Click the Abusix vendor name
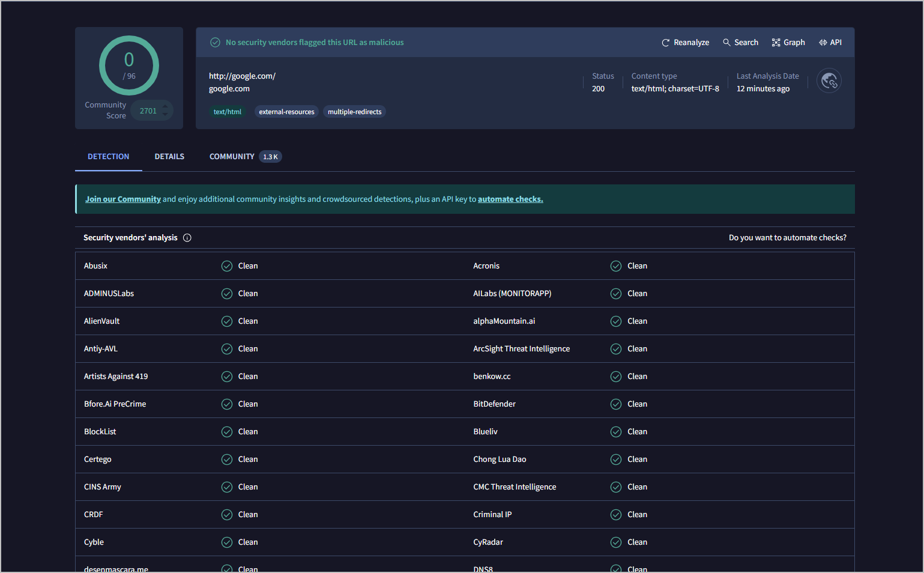Viewport: 924px width, 573px height. click(95, 266)
